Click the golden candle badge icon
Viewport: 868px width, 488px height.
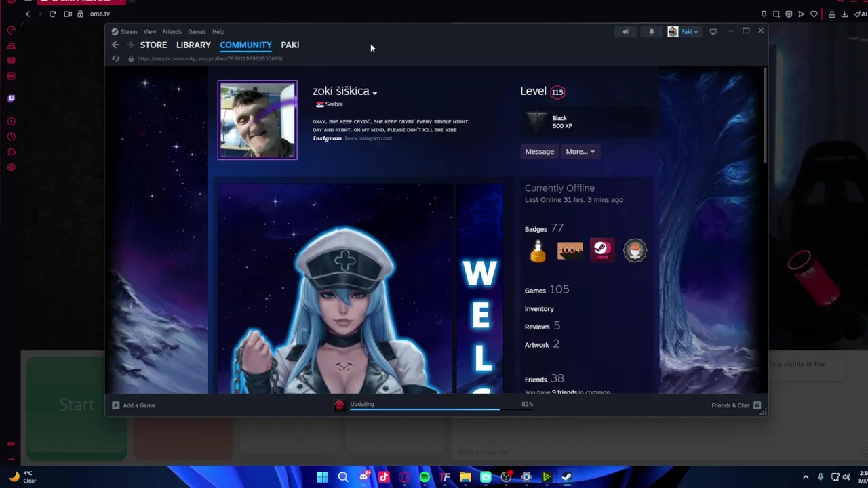[538, 250]
